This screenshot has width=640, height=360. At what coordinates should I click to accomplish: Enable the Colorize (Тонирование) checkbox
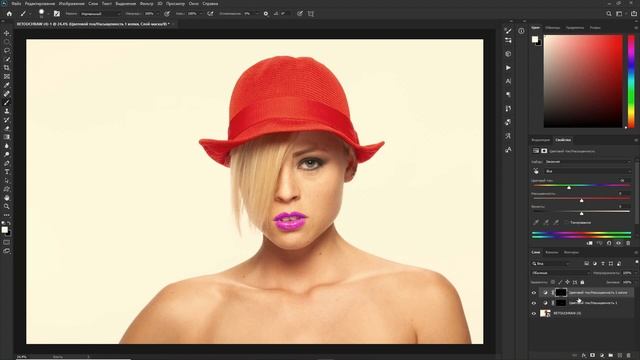(567, 222)
